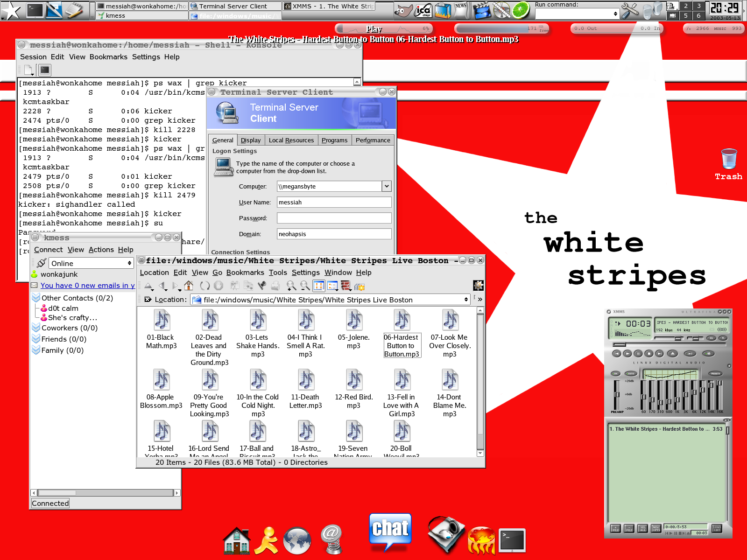Open Konqueror Bookmarks menu
The image size is (747, 560).
[245, 272]
